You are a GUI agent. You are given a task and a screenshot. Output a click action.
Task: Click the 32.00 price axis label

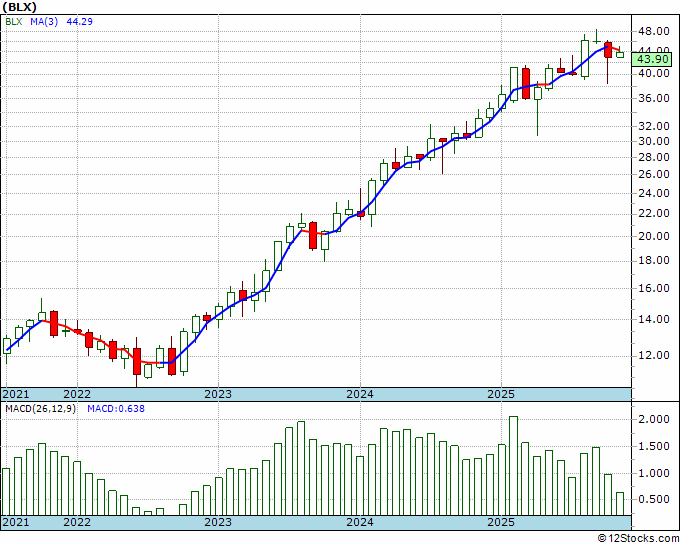pos(654,127)
